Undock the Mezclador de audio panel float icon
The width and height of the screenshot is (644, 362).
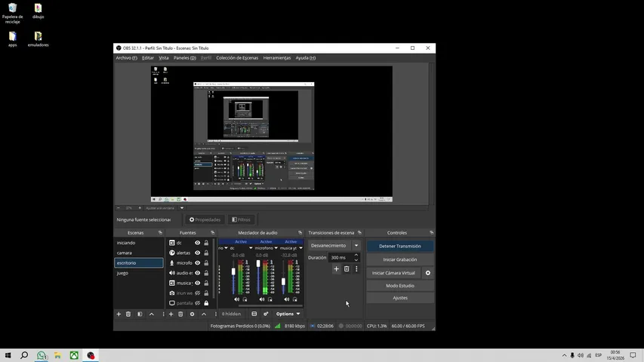tap(300, 233)
